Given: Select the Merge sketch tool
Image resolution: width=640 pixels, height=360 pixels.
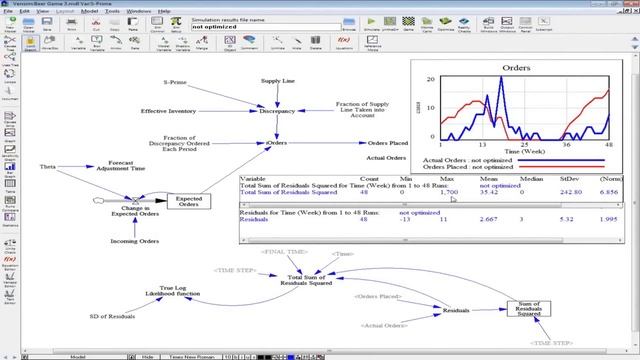Looking at the screenshot, I should tap(202, 43).
